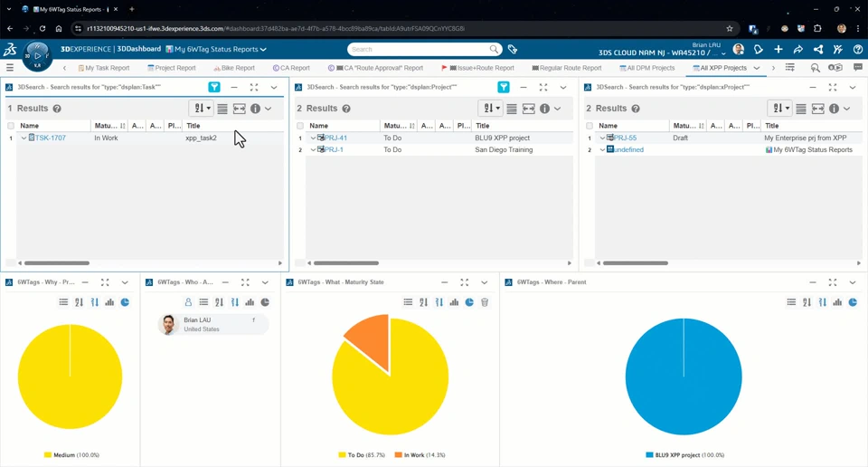Open the hamburger menu beside dashboard tabs

click(x=9, y=68)
